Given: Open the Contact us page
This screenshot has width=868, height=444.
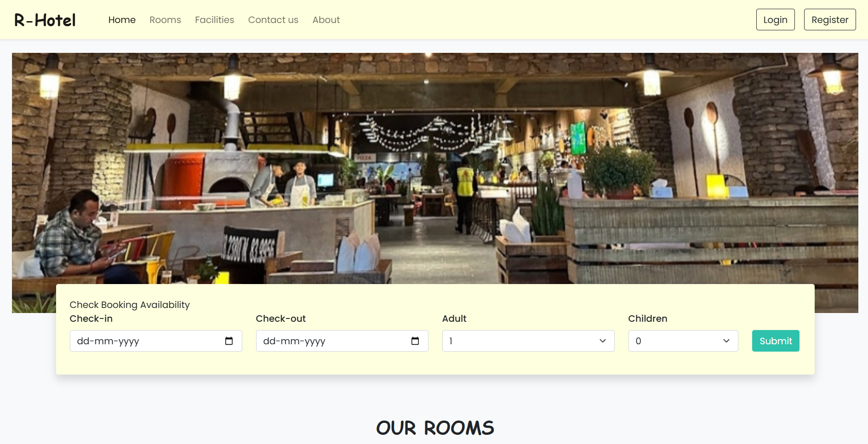Looking at the screenshot, I should pyautogui.click(x=273, y=20).
